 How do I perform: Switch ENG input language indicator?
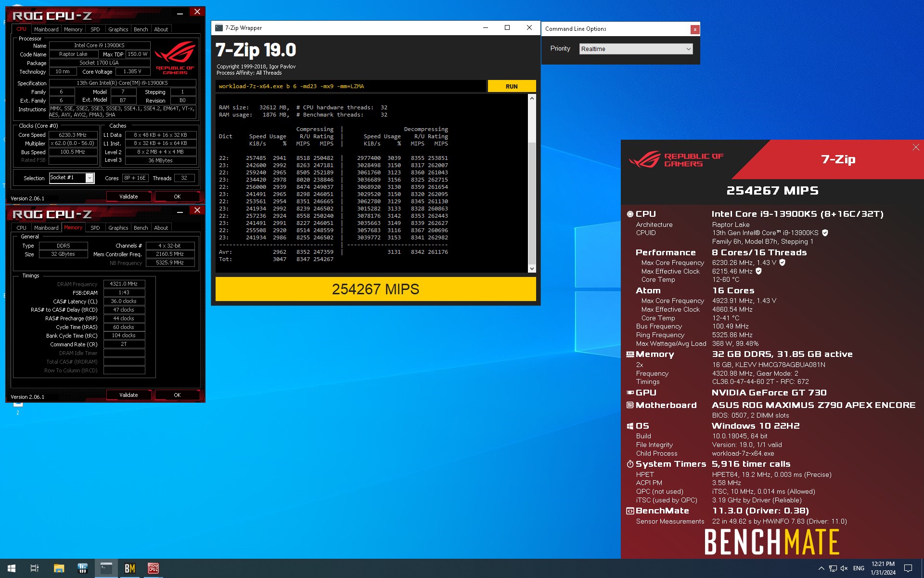click(859, 568)
